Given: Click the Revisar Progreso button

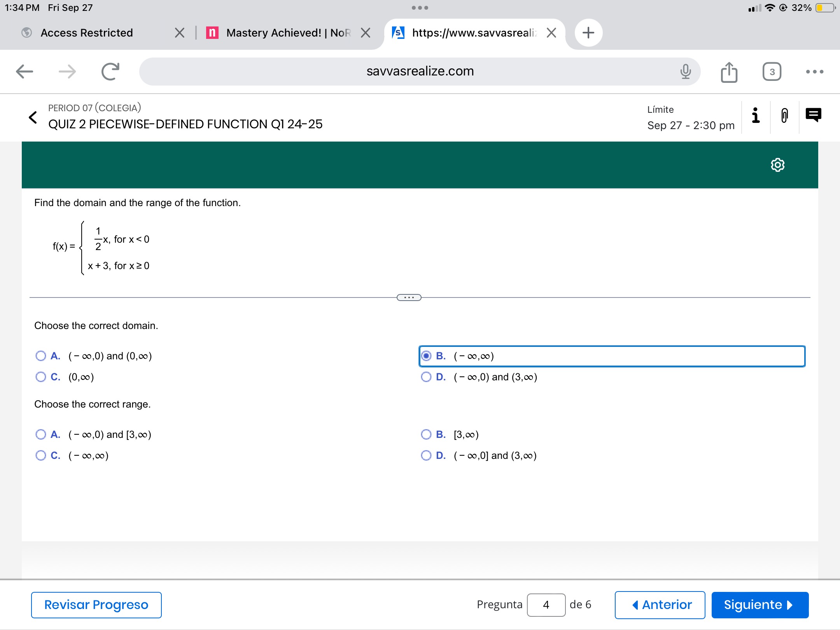Looking at the screenshot, I should coord(96,605).
